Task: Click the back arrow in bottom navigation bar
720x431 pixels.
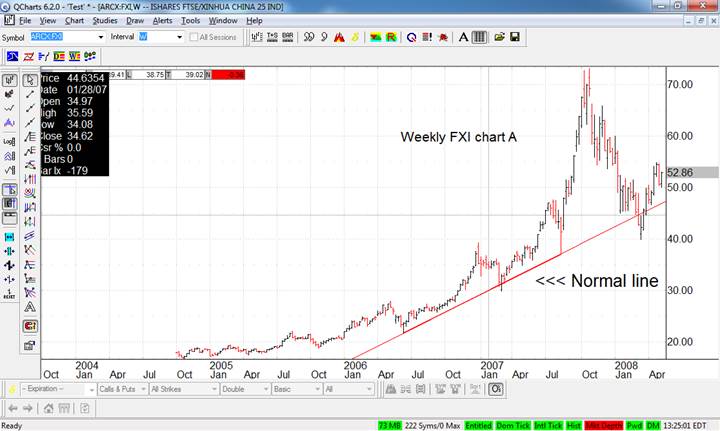Action: pyautogui.click(x=13, y=408)
